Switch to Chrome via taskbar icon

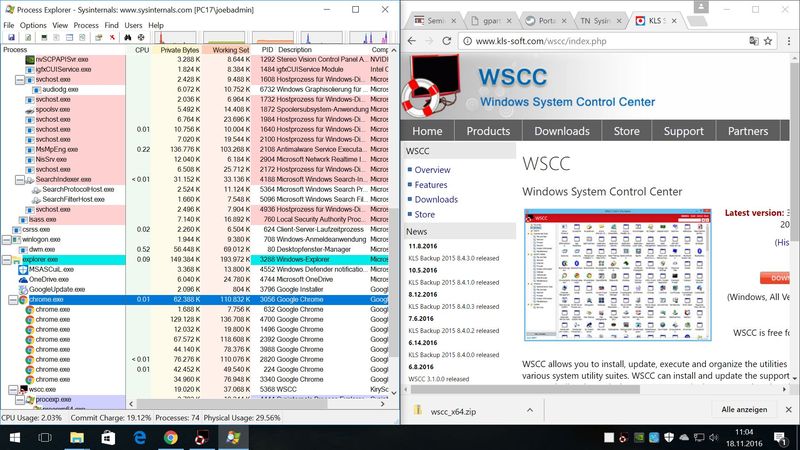coord(171,437)
